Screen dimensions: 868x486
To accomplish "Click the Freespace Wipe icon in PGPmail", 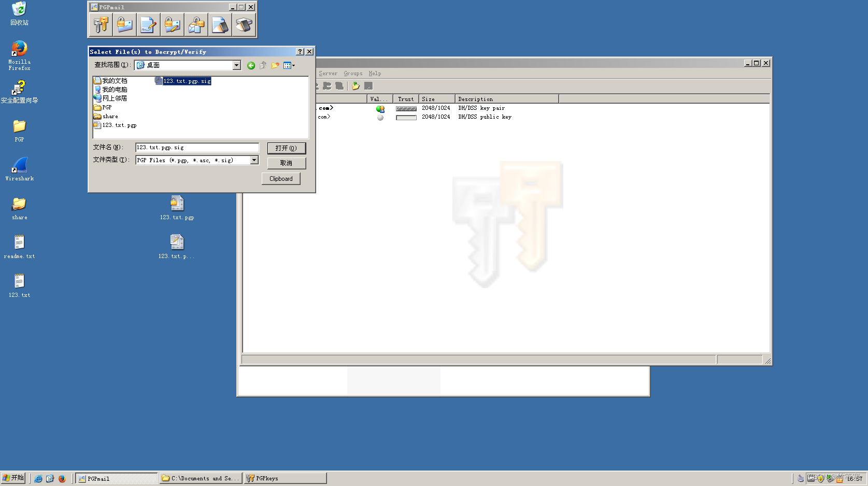I will tap(244, 24).
